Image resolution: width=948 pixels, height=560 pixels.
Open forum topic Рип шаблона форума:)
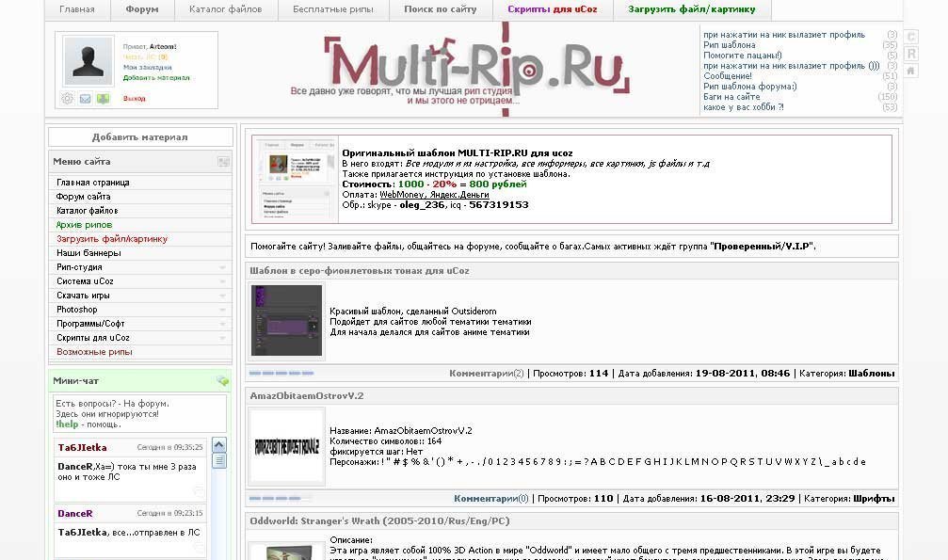point(750,87)
